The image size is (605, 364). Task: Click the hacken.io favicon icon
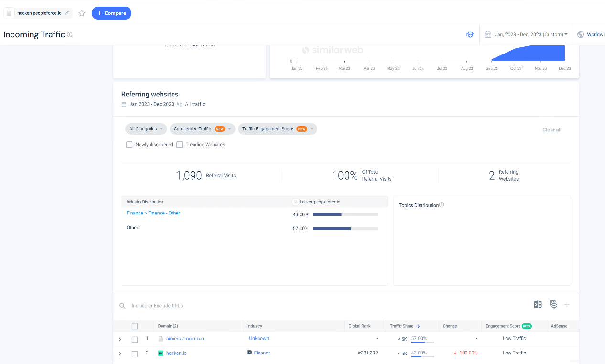coord(161,353)
